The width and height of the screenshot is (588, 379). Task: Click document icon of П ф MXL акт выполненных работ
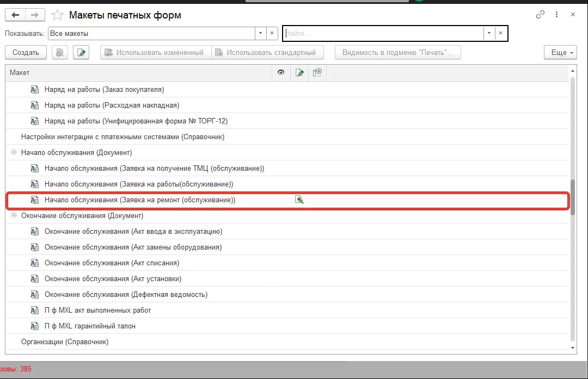34,310
